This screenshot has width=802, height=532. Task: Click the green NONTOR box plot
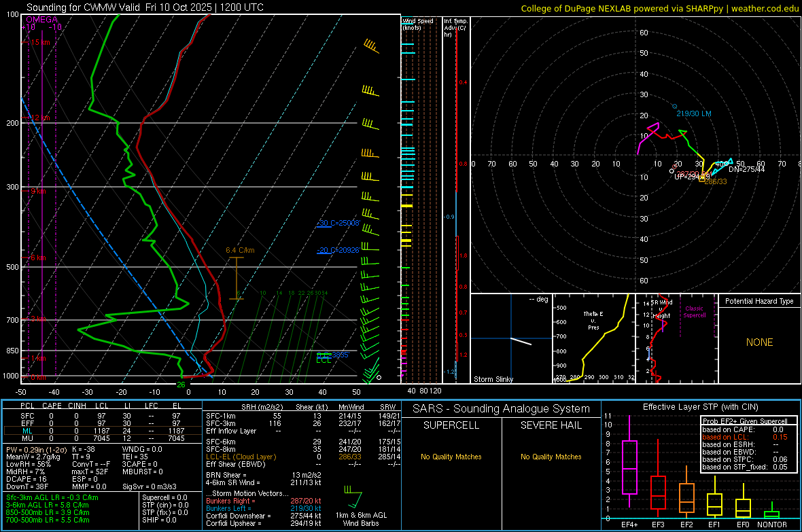(772, 512)
